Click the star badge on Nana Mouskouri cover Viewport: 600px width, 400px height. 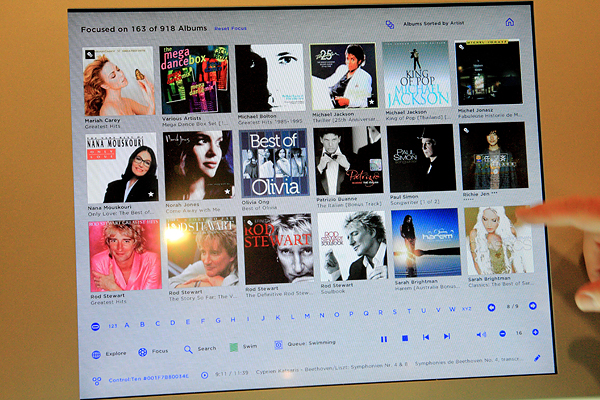point(151,194)
